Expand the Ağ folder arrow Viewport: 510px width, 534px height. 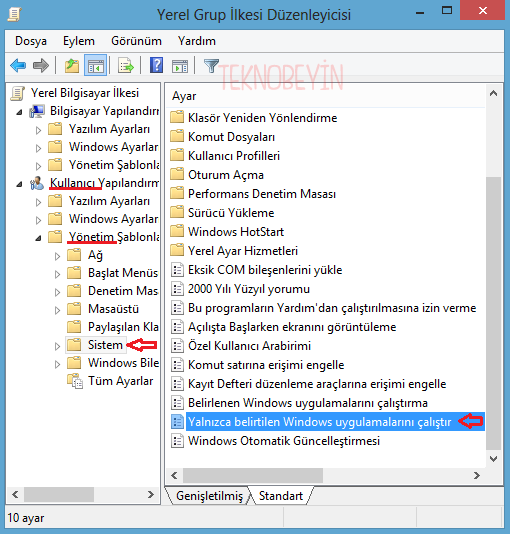(x=57, y=256)
